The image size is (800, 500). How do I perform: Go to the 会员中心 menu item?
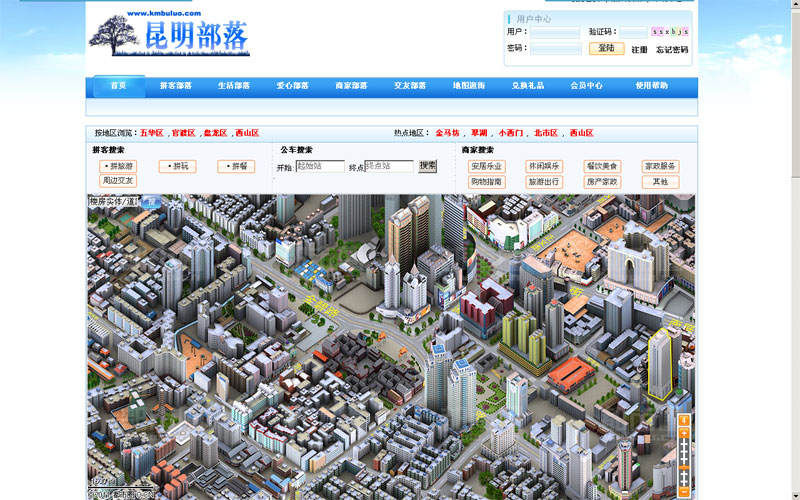pyautogui.click(x=587, y=86)
